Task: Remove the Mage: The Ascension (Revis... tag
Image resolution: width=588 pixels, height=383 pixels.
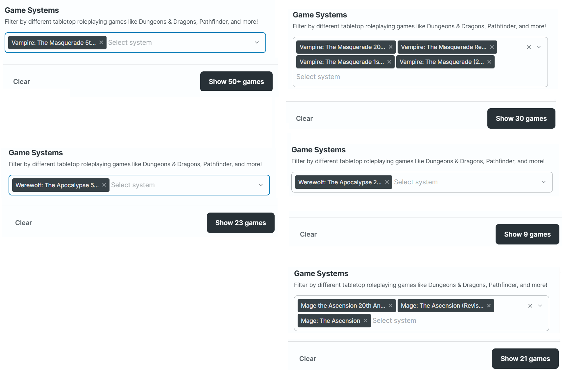Action: (489, 306)
